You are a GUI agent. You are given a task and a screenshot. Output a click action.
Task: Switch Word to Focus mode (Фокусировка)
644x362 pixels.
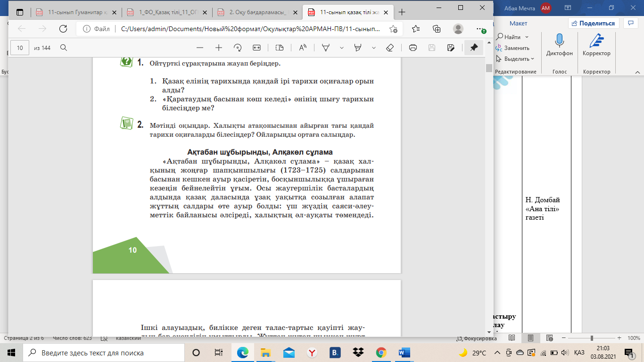477,338
